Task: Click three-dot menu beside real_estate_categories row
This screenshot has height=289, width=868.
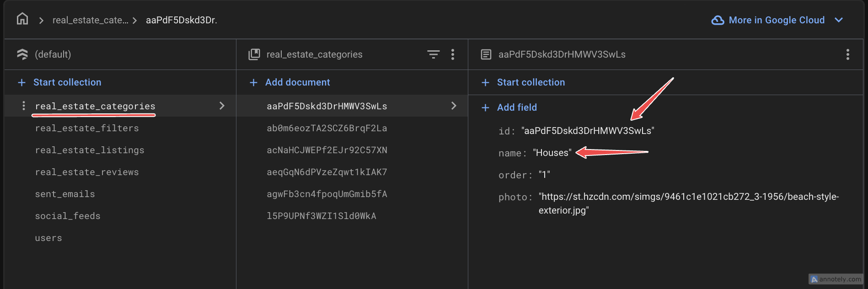Action: click(24, 106)
